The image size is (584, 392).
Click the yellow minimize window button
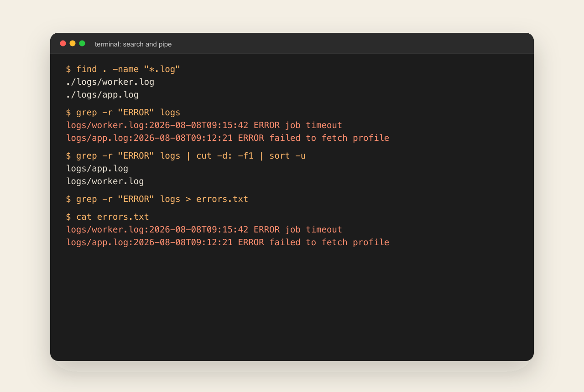click(73, 43)
